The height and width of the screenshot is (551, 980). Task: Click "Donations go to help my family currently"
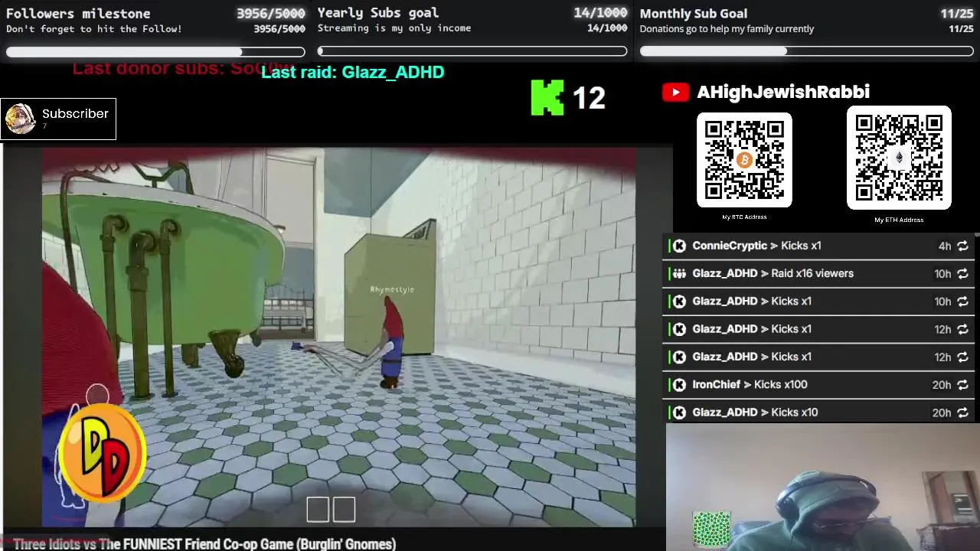pos(727,29)
